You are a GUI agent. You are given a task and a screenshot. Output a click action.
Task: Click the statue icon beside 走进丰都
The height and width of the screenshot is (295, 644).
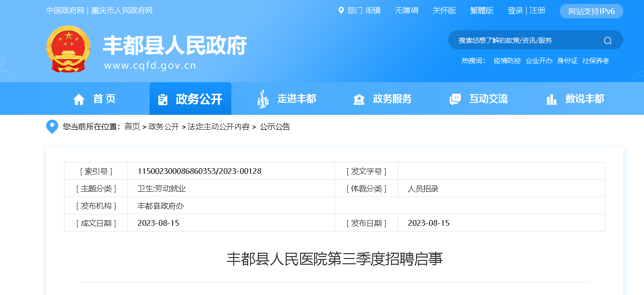point(263,99)
